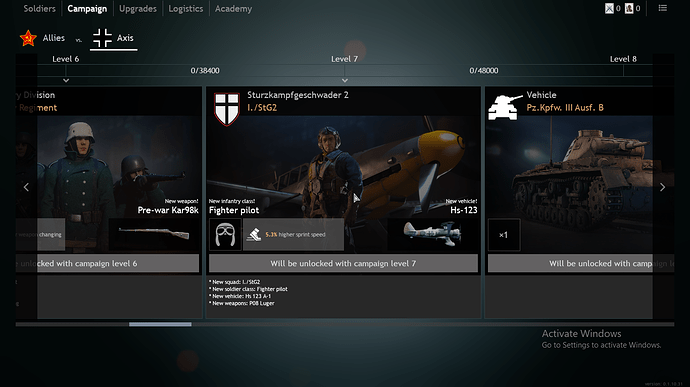Click the Pz.Kpfw. III card unlock bar
The image size is (690, 387).
[x=581, y=263]
